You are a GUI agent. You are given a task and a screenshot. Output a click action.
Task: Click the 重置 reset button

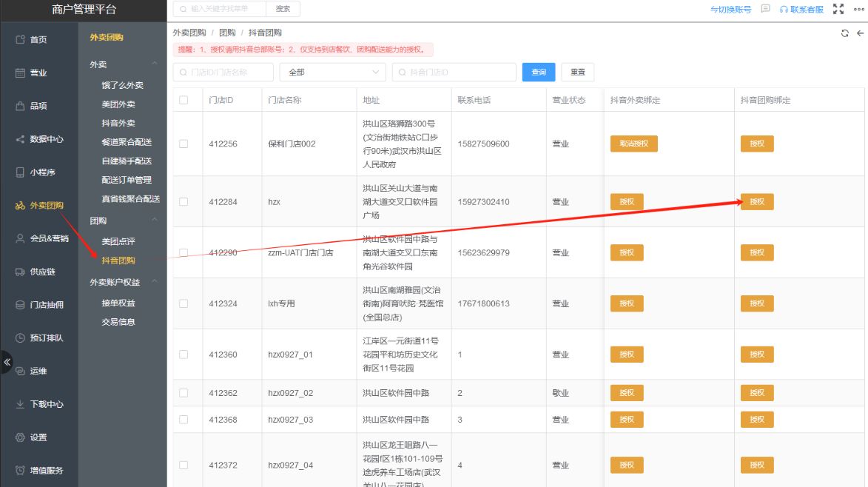coord(577,72)
